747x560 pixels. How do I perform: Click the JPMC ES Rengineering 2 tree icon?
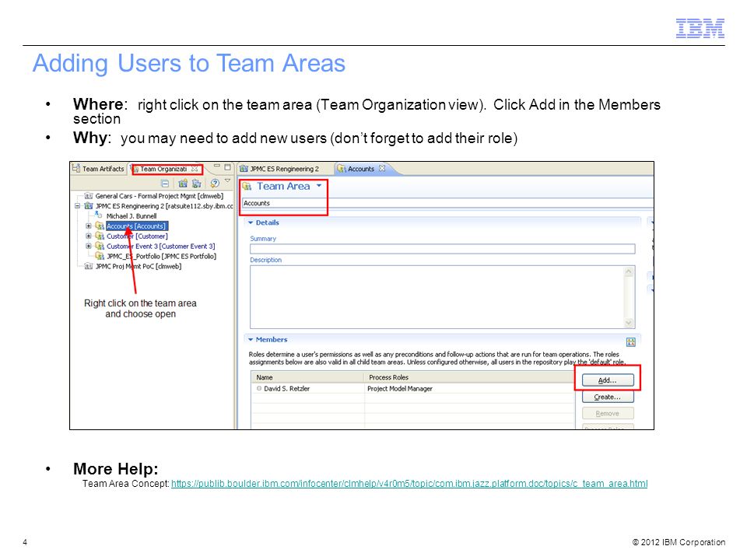[89, 206]
